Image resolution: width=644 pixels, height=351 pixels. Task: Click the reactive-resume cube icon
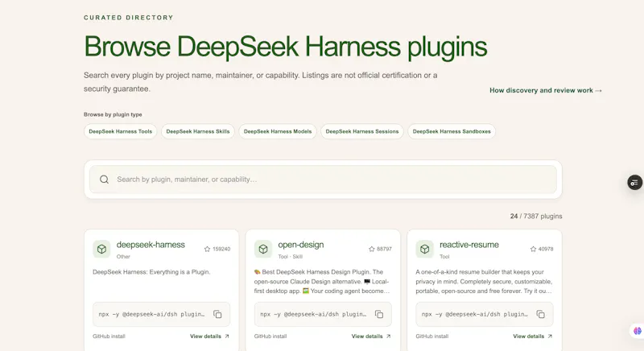pyautogui.click(x=424, y=249)
